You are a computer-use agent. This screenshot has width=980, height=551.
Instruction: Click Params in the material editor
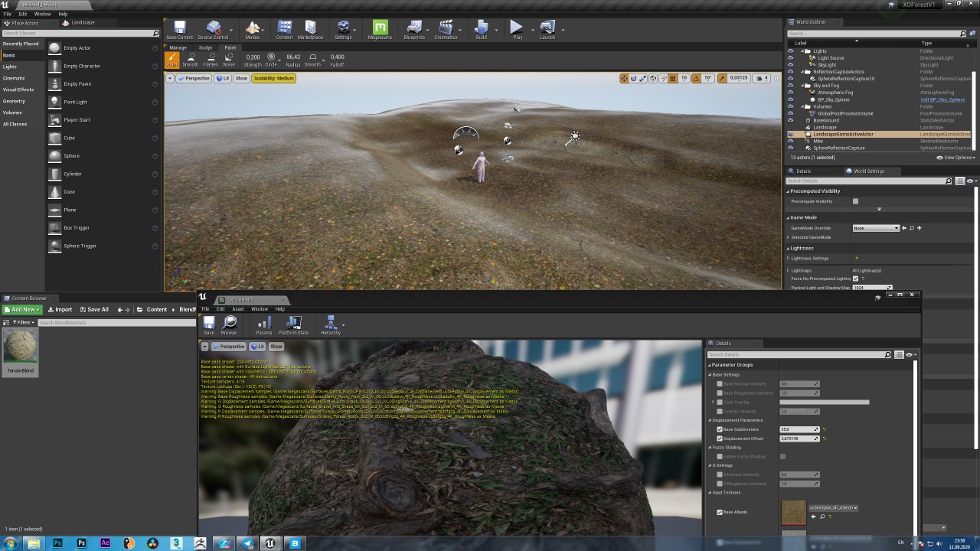pyautogui.click(x=263, y=325)
